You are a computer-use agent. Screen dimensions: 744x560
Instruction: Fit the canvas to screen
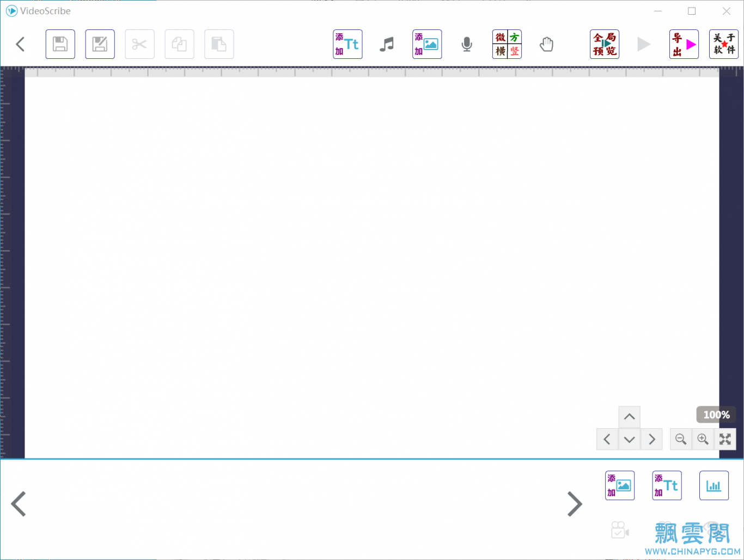pos(725,439)
